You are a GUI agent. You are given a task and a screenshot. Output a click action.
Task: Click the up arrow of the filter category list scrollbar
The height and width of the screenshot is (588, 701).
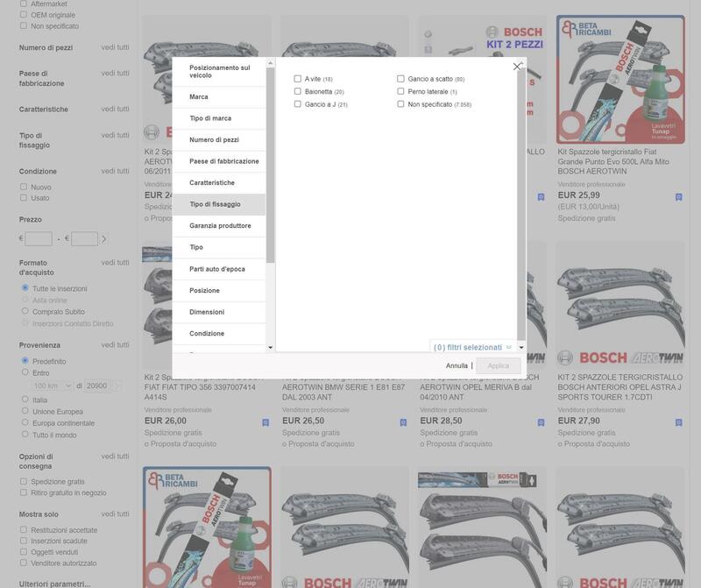pos(270,63)
